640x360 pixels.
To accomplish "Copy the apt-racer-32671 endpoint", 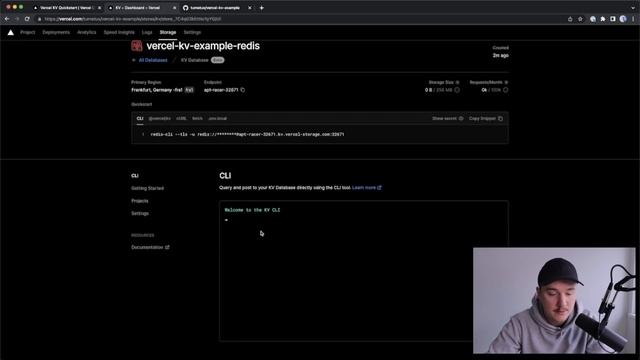I will click(243, 90).
